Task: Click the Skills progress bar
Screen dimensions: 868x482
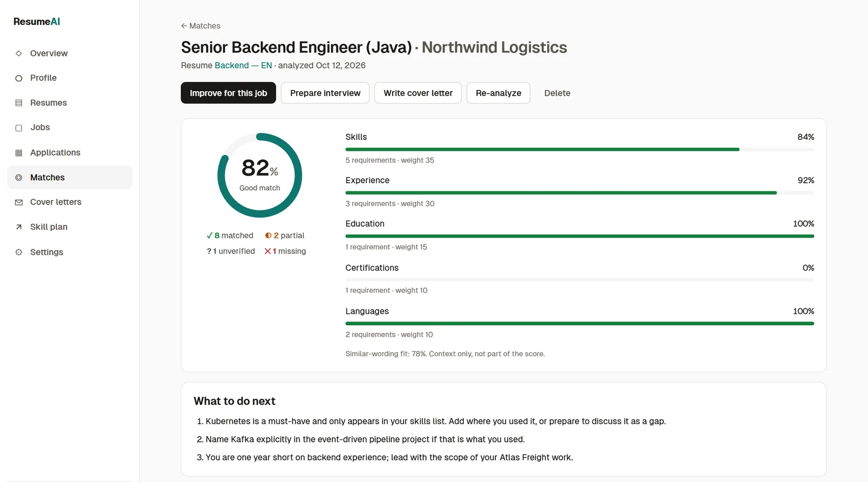Action: click(579, 149)
